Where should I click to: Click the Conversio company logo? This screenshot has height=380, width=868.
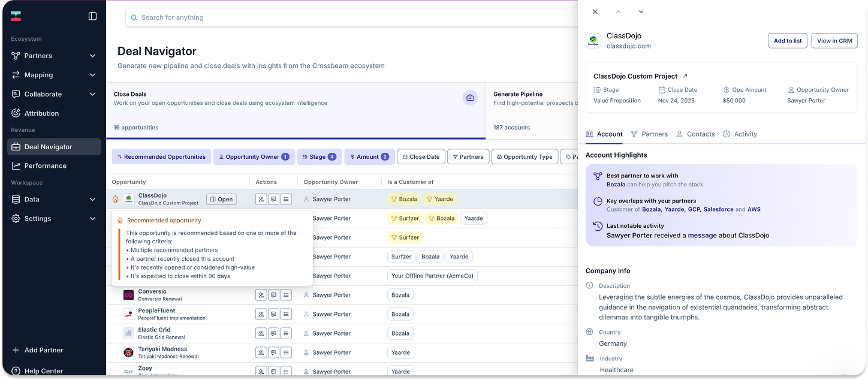(128, 295)
